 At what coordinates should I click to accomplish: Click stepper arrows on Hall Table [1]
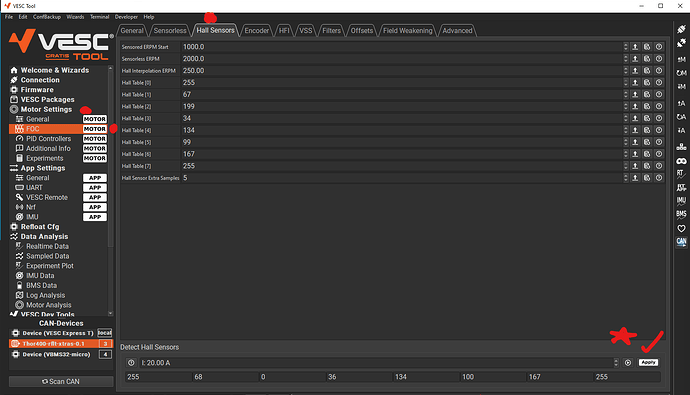625,94
